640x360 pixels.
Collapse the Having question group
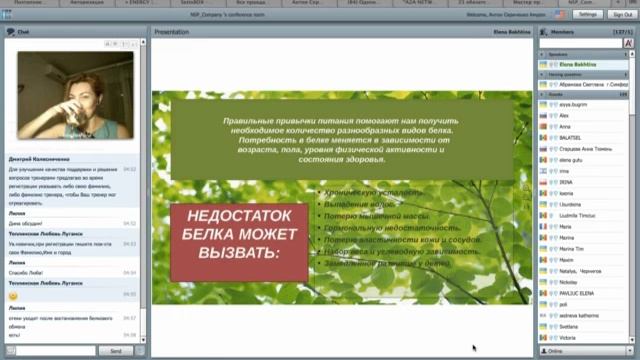(542, 75)
